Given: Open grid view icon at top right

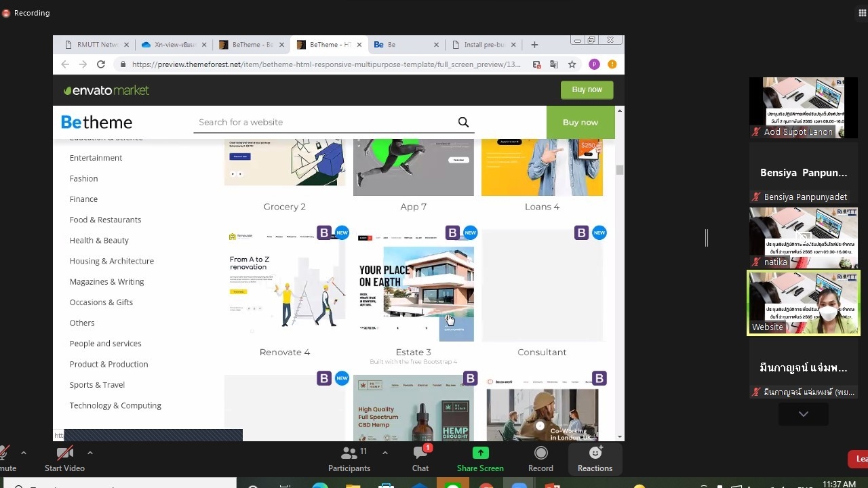Looking at the screenshot, I should (863, 13).
